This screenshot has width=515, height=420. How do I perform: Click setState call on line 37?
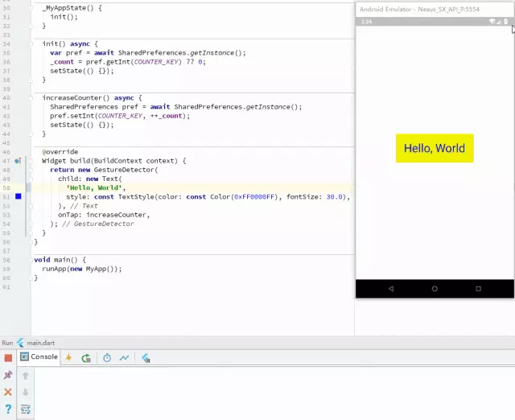(66, 71)
